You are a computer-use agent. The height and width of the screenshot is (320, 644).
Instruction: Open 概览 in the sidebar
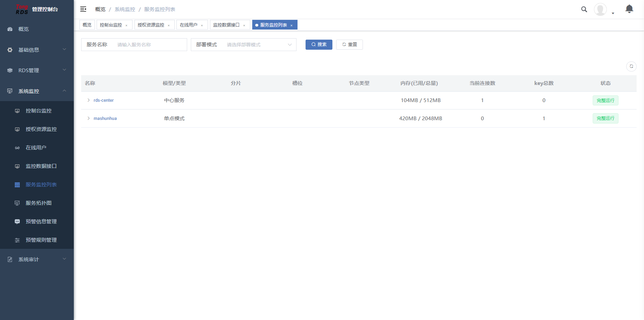[x=37, y=29]
